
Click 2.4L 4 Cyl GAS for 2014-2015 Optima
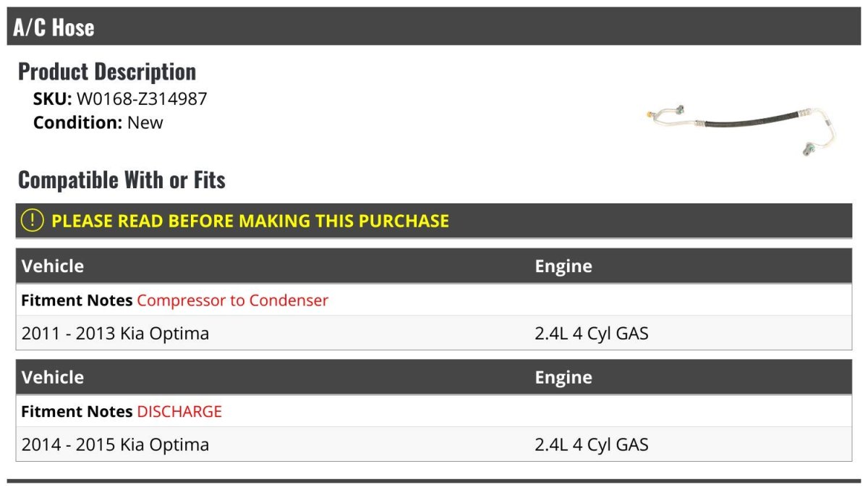tap(592, 444)
